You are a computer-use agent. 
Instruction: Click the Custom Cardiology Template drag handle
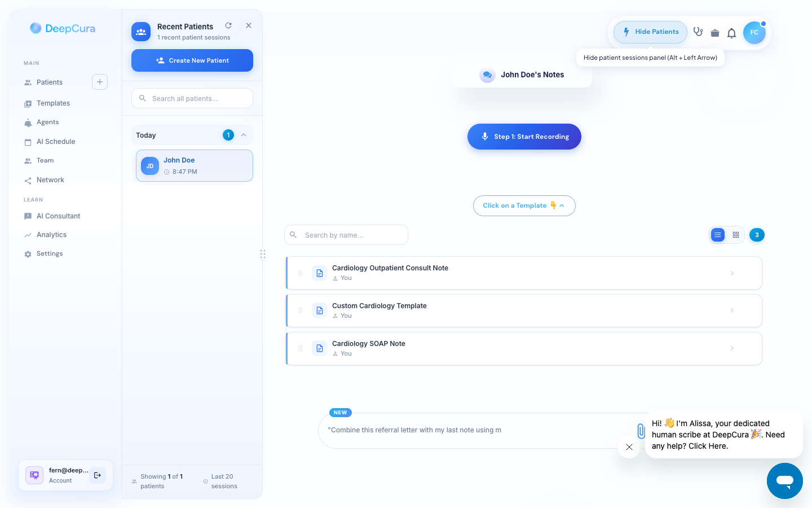coord(301,310)
